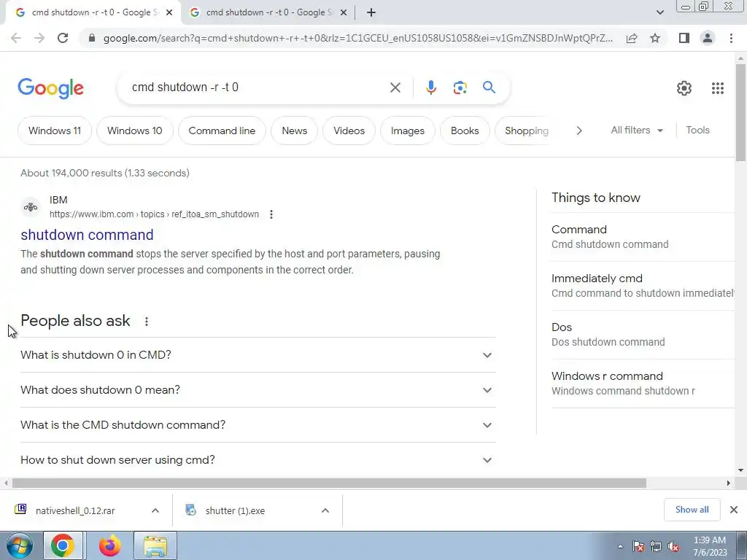Show more filter chips with right arrow

point(578,131)
